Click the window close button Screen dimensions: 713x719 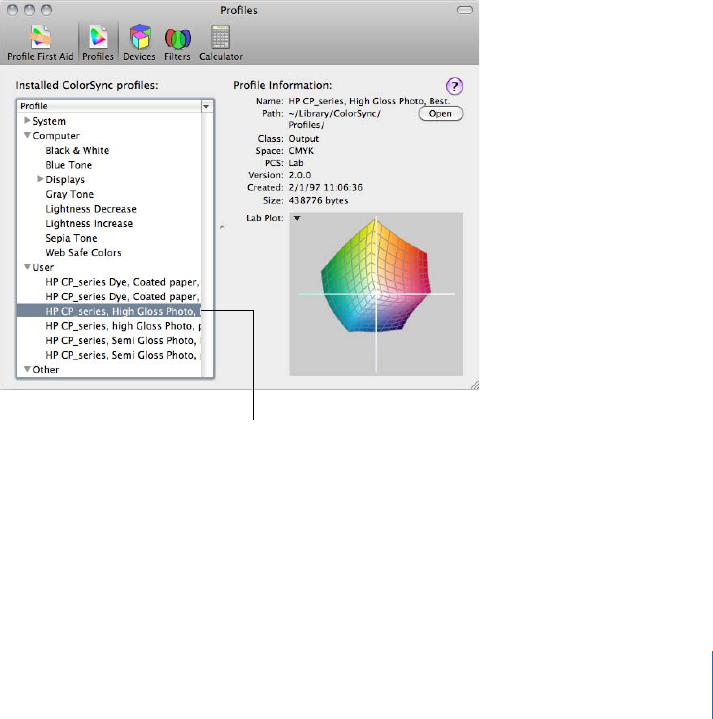pyautogui.click(x=13, y=10)
